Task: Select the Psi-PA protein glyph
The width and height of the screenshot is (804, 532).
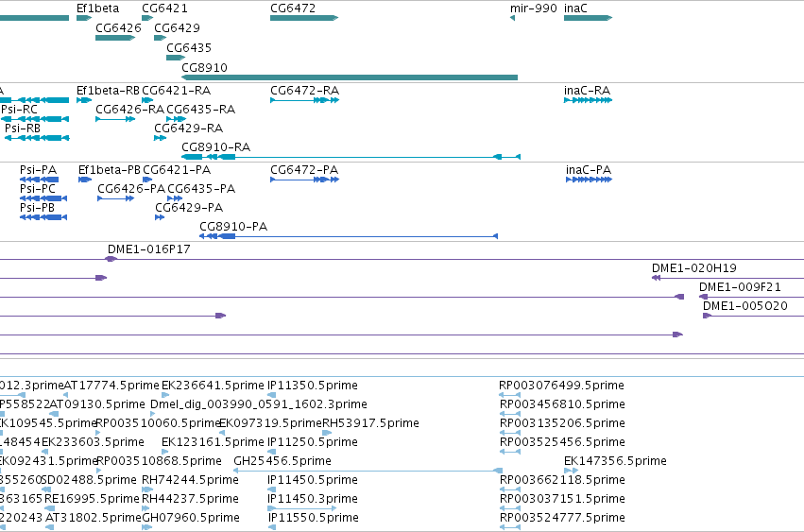Action: click(40, 180)
